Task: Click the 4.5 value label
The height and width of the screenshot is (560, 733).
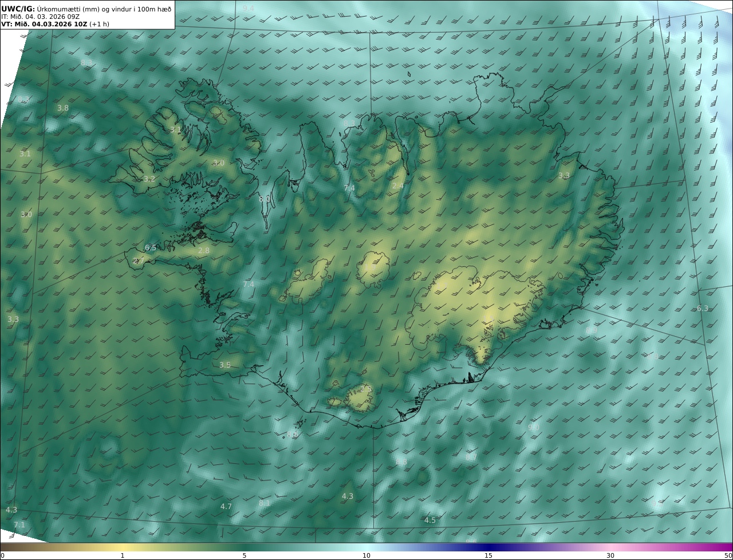Action: coord(430,520)
